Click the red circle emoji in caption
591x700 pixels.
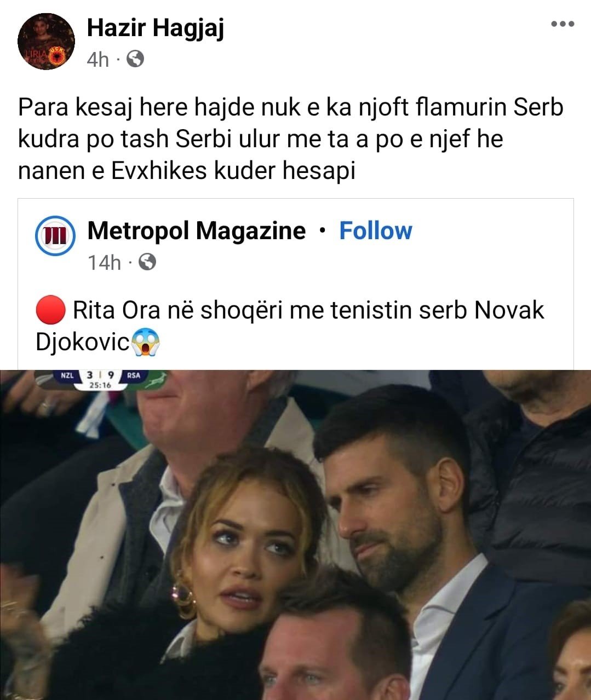(51, 310)
